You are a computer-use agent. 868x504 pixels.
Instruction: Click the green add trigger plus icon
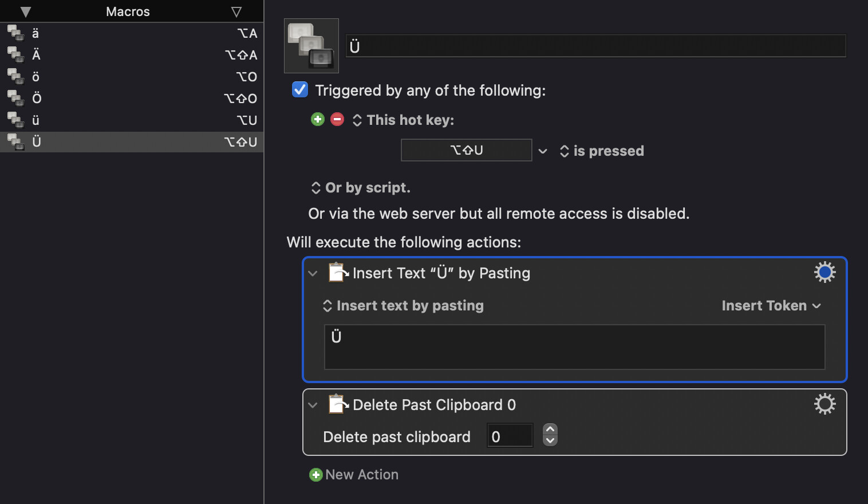click(318, 119)
